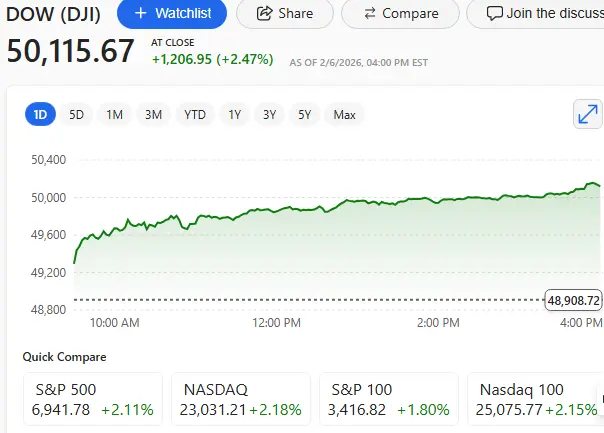This screenshot has width=604, height=433.
Task: Click the plus icon on Watchlist button
Action: coord(140,13)
